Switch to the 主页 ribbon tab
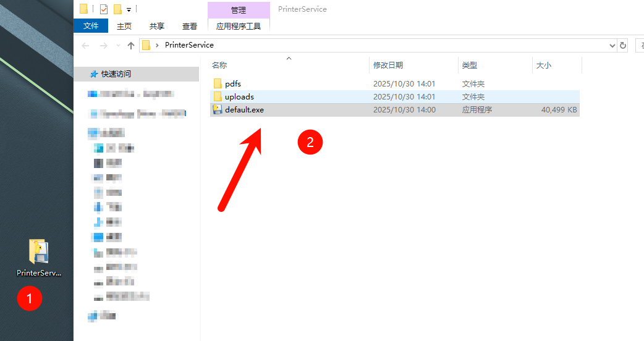The width and height of the screenshot is (644, 341). click(124, 27)
